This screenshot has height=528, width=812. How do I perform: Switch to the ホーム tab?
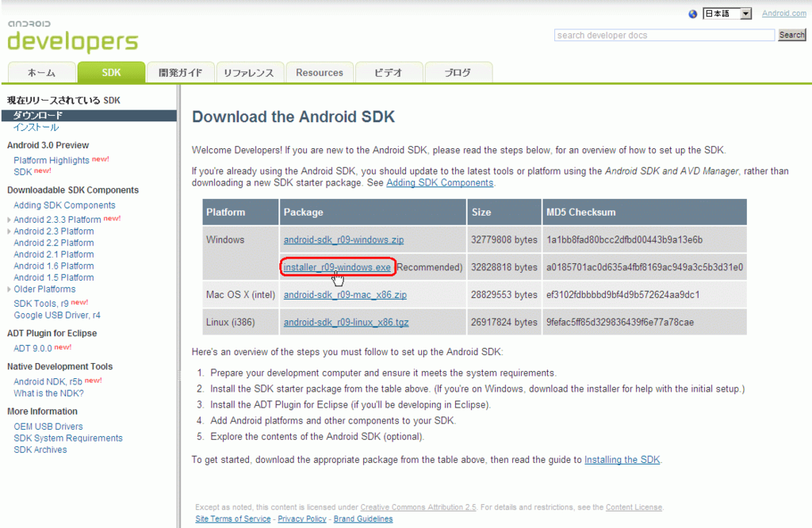(x=41, y=72)
